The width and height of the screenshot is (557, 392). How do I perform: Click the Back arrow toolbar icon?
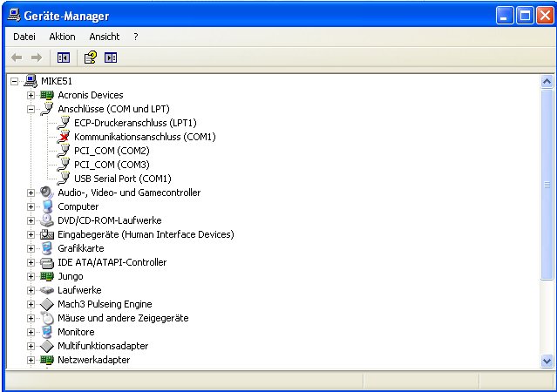coord(17,57)
